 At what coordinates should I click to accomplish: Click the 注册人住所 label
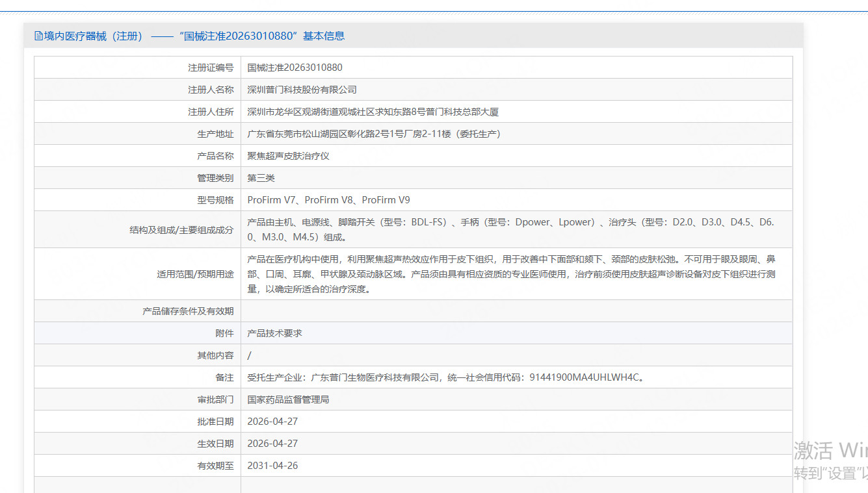[x=211, y=112]
